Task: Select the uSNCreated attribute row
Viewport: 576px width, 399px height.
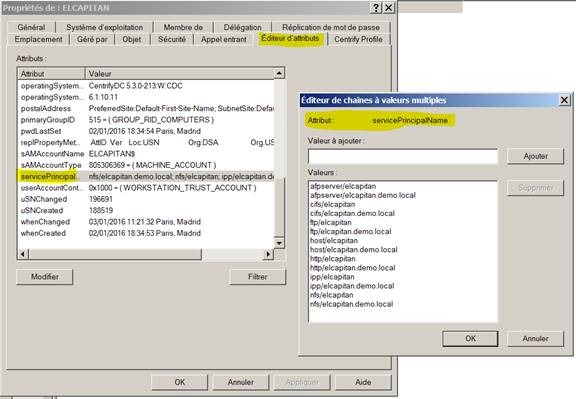Action: [x=145, y=211]
